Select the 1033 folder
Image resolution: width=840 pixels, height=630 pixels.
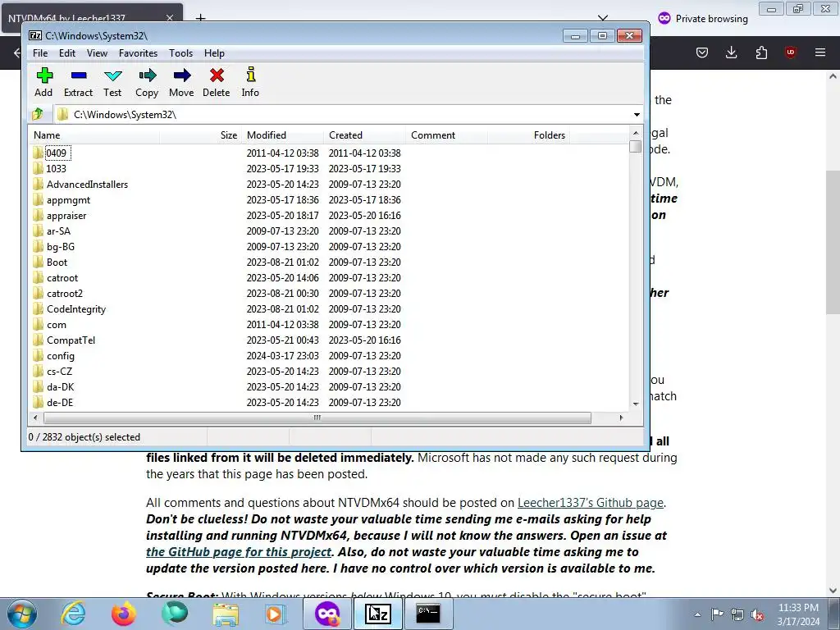pos(56,169)
